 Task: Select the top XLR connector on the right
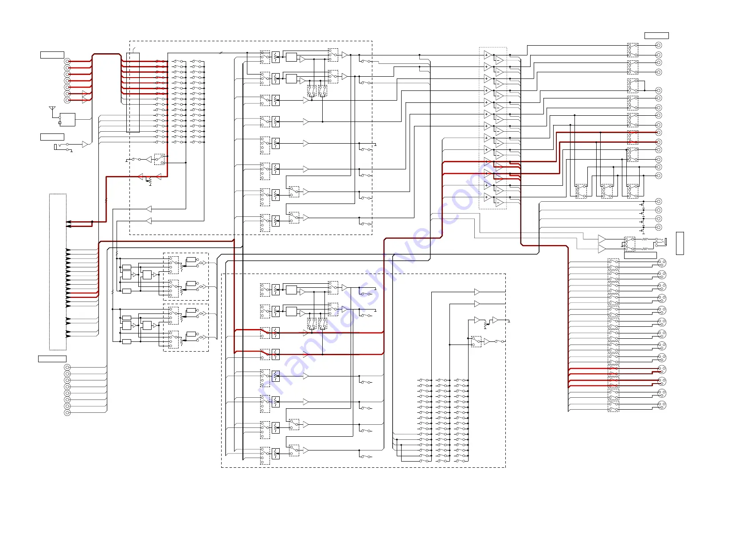tap(662, 262)
